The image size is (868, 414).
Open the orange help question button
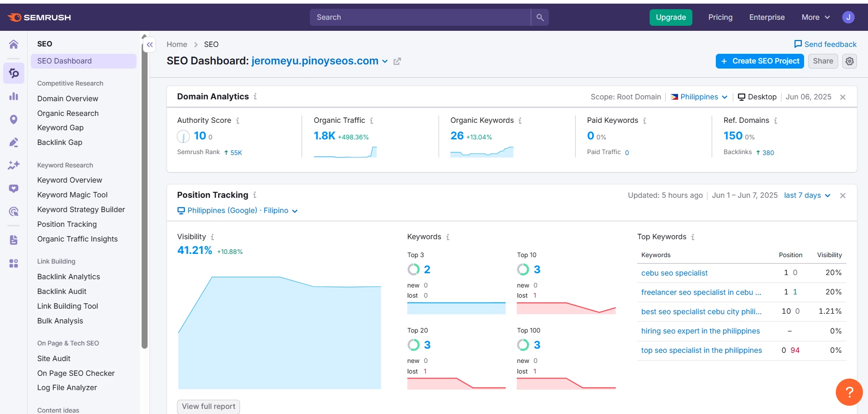click(849, 392)
